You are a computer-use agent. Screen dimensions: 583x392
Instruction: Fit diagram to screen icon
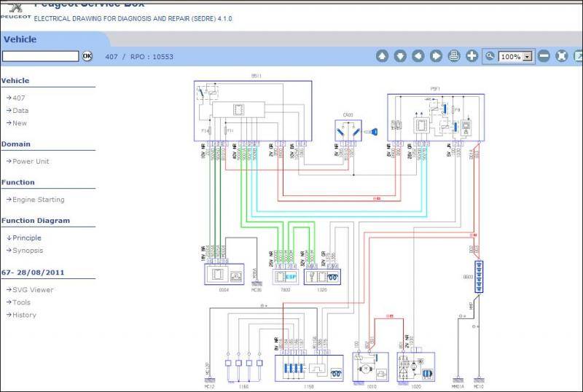562,56
